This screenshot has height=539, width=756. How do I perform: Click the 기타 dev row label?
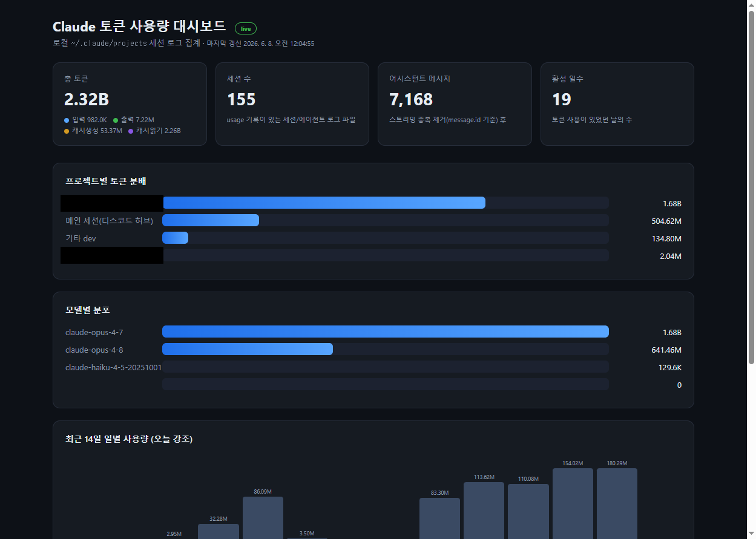(x=81, y=238)
